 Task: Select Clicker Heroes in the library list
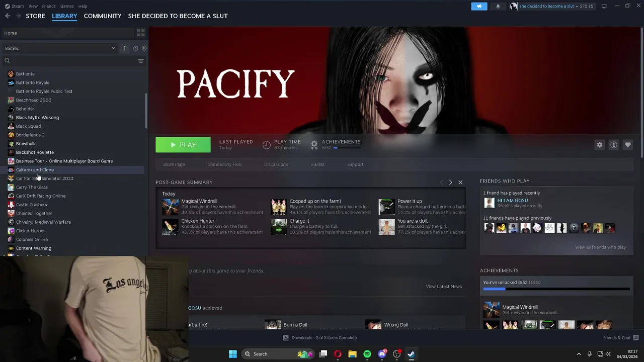tap(31, 231)
